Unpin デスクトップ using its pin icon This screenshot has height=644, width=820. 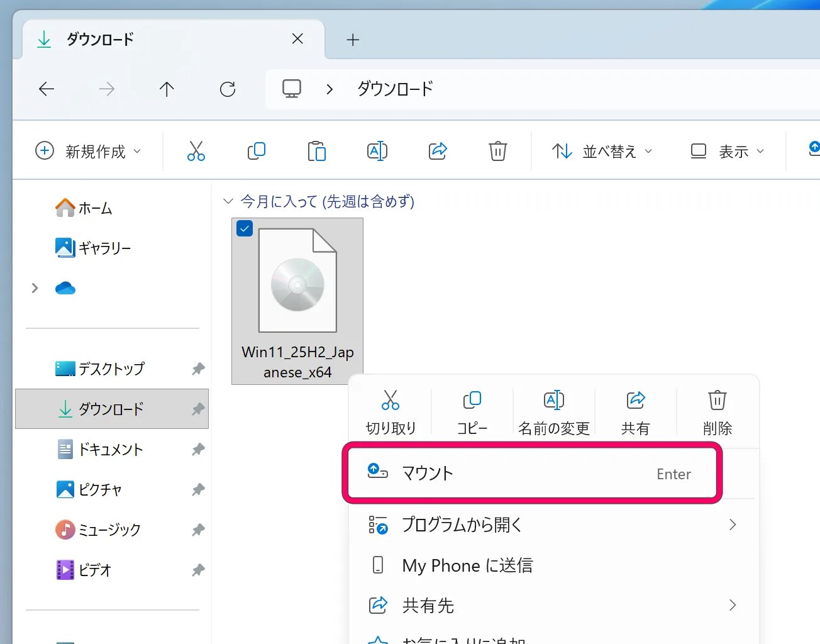click(x=198, y=369)
